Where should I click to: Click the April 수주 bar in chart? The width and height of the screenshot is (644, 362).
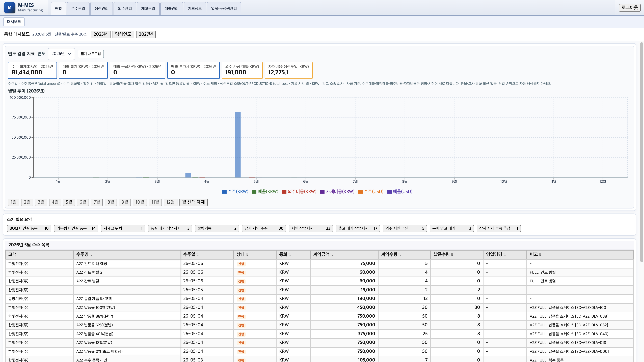point(188,175)
